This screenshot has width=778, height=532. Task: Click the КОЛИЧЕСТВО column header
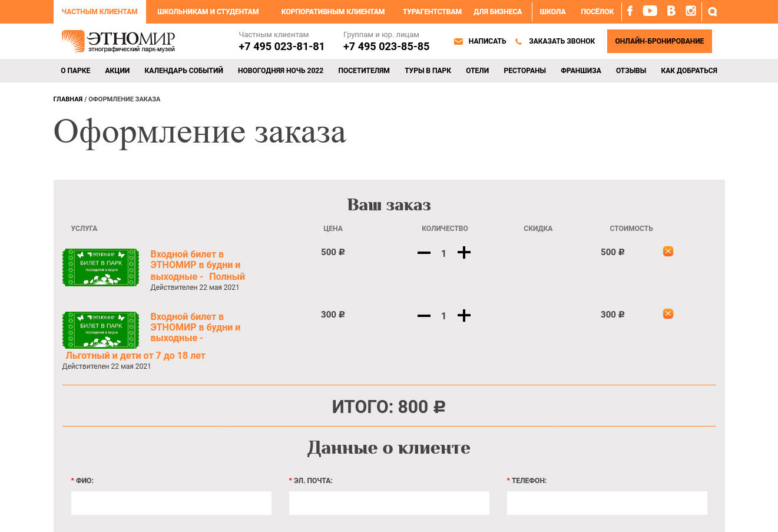[x=445, y=229]
